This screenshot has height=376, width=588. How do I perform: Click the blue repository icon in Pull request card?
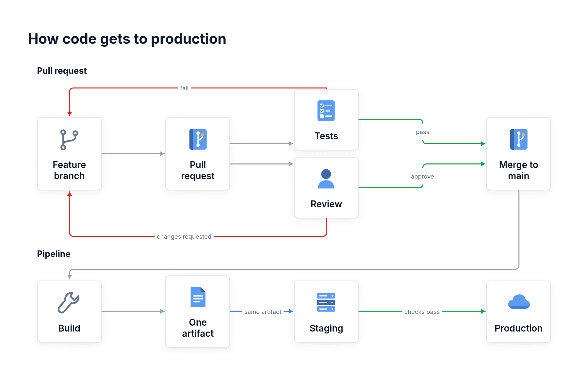coord(198,140)
